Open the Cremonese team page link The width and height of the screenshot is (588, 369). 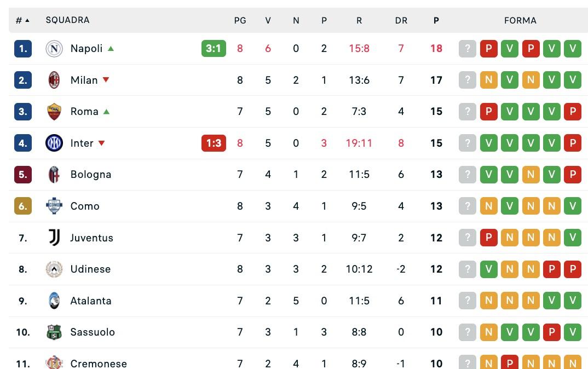(99, 363)
